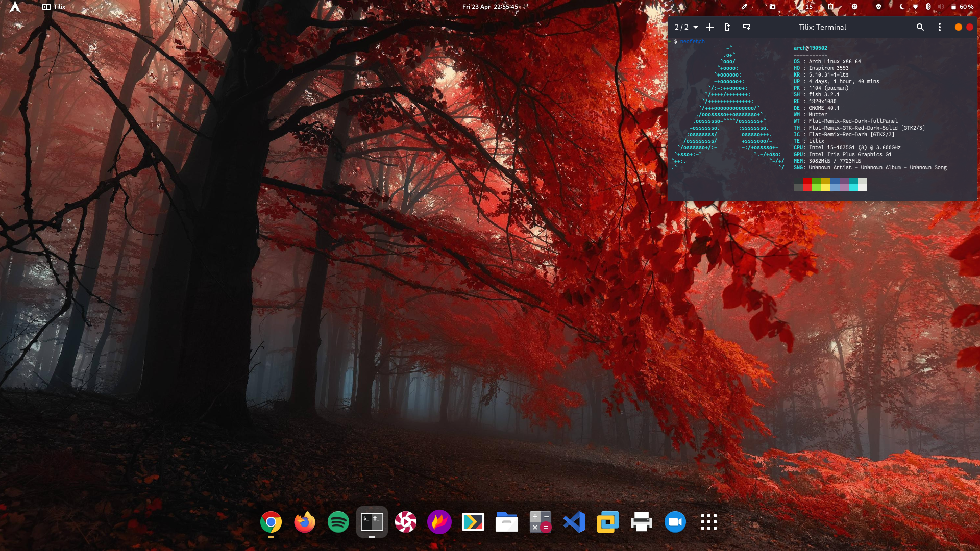Screen dimensions: 980x551
Task: Add a new Tilix session with plus
Action: (710, 27)
